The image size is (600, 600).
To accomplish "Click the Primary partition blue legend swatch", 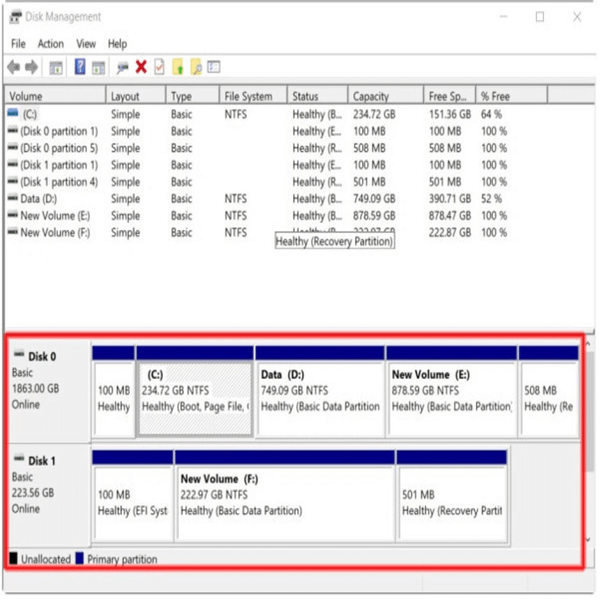I will (x=80, y=560).
